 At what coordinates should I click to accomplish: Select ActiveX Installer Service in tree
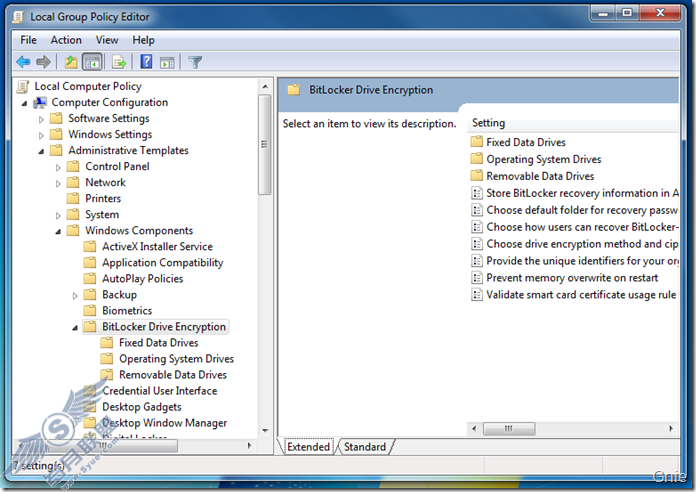tap(158, 246)
